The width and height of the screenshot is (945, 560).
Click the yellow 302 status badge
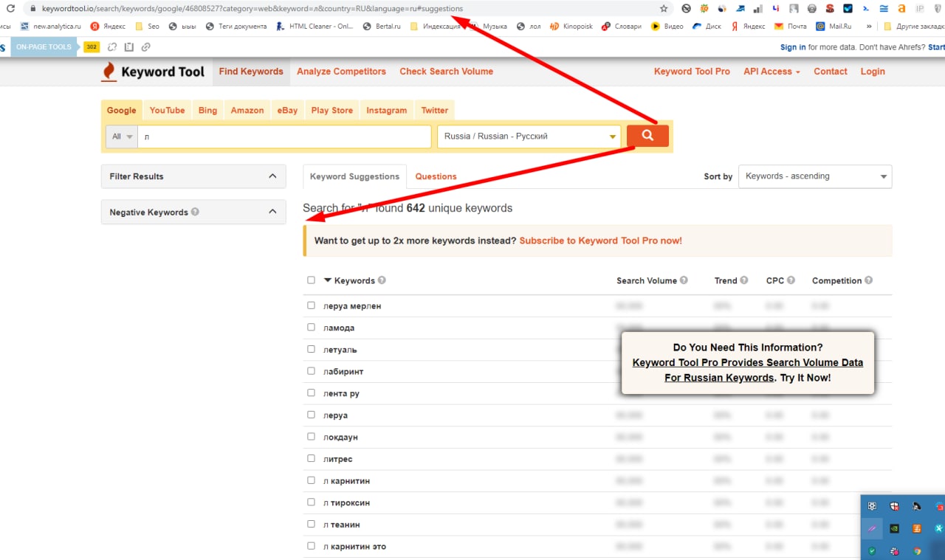coord(92,46)
